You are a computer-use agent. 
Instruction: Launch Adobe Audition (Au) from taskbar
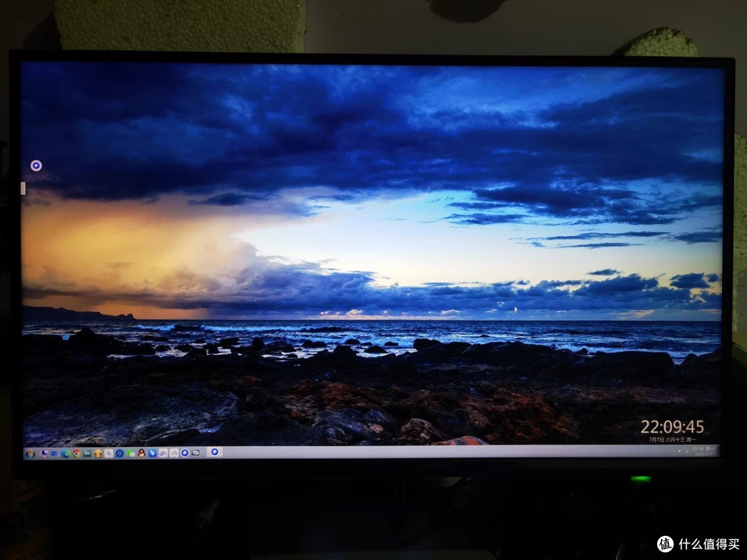pyautogui.click(x=87, y=454)
